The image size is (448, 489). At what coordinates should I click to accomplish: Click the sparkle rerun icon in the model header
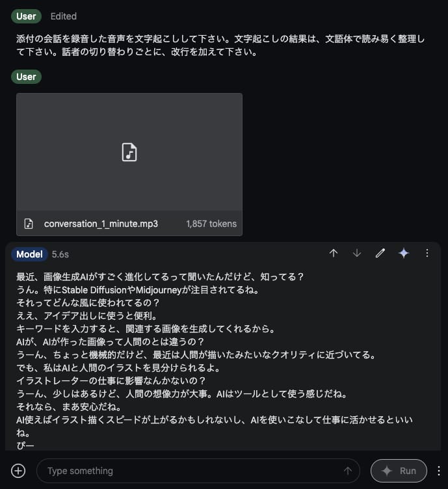coord(403,253)
